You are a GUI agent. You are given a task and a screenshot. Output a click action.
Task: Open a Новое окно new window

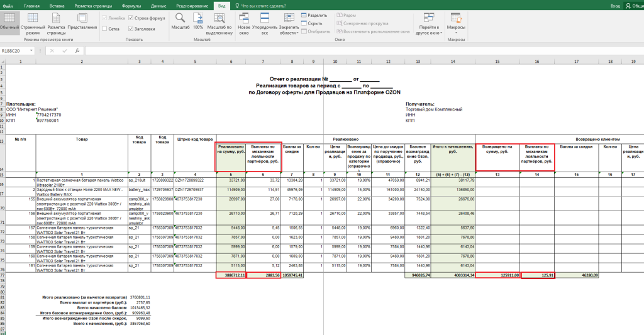(244, 23)
